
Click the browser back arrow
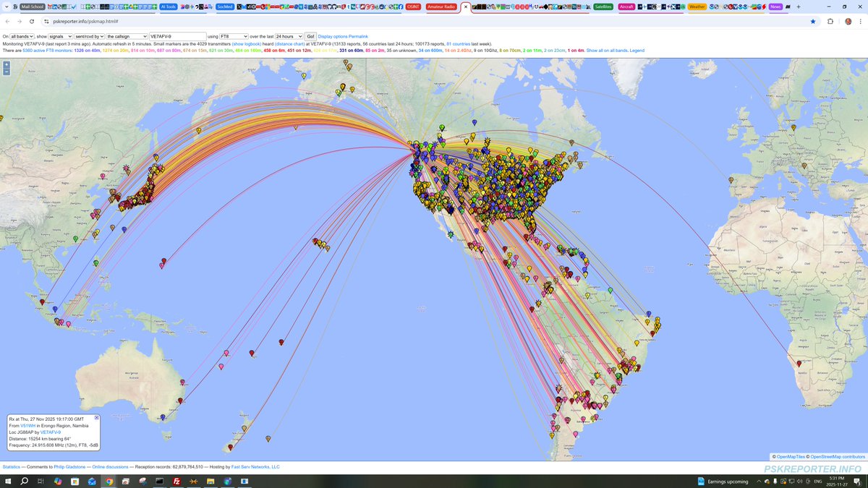pyautogui.click(x=8, y=22)
